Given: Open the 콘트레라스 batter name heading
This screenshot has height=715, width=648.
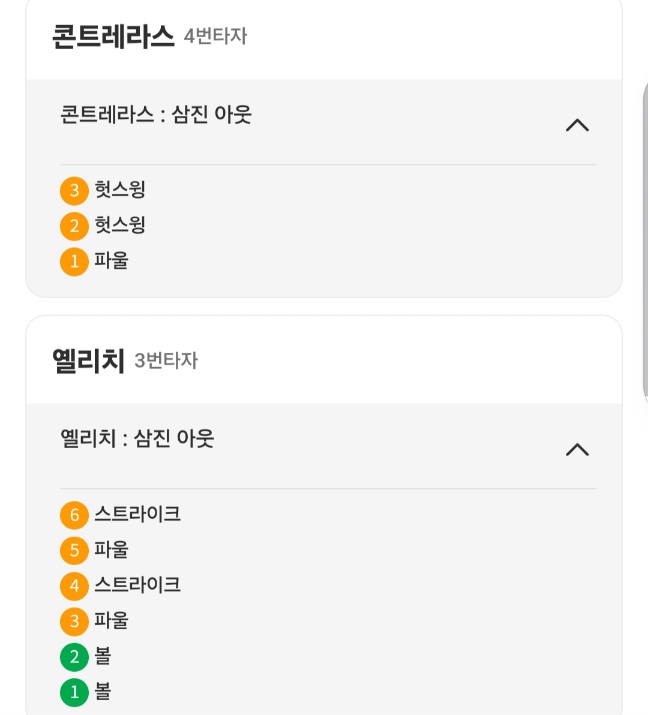Looking at the screenshot, I should coord(113,36).
